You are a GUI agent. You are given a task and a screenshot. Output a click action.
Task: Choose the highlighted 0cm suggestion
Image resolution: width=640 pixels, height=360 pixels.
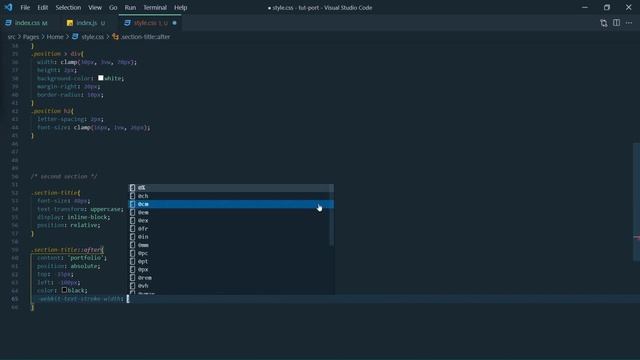click(x=231, y=204)
